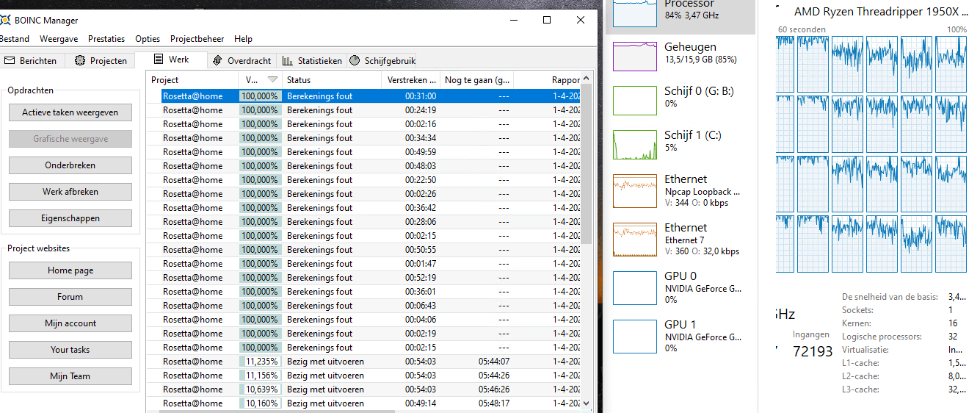Sort by the Status column header
Viewport: 980px width, 413px height.
[x=332, y=80]
